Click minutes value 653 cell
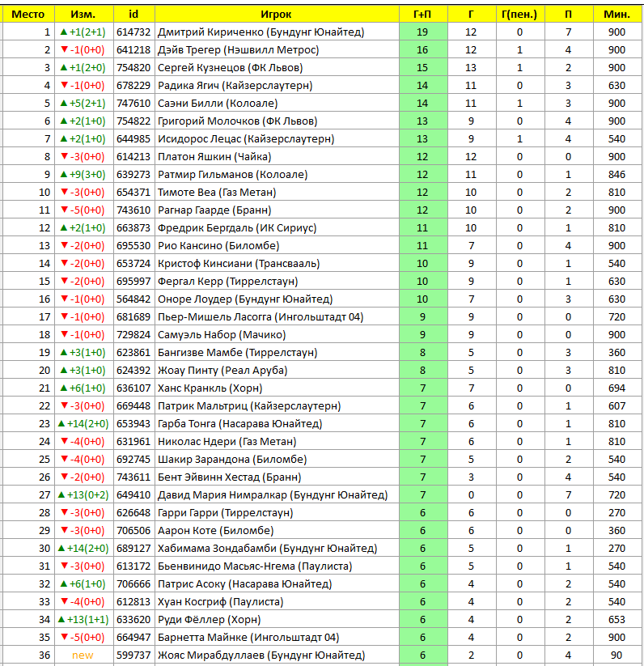644x666 pixels. coord(616,621)
